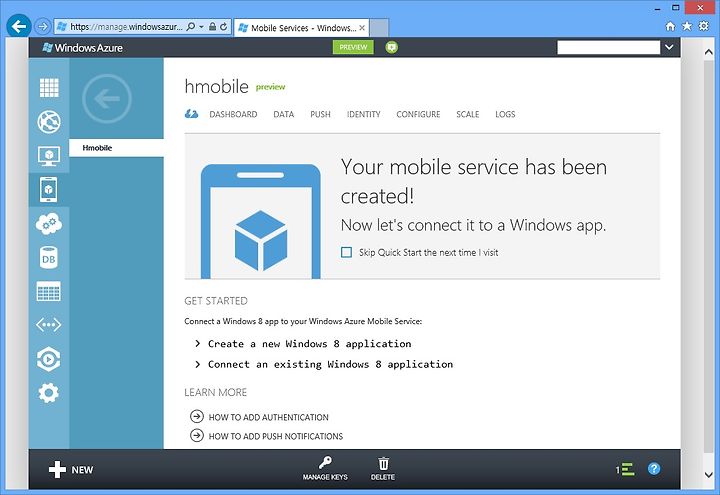This screenshot has height=495, width=720.
Task: Close the Mobile Services browser tab
Action: [x=362, y=28]
